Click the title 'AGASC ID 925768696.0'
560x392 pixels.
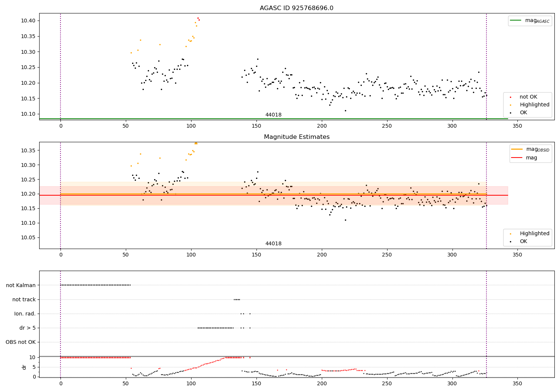point(296,8)
